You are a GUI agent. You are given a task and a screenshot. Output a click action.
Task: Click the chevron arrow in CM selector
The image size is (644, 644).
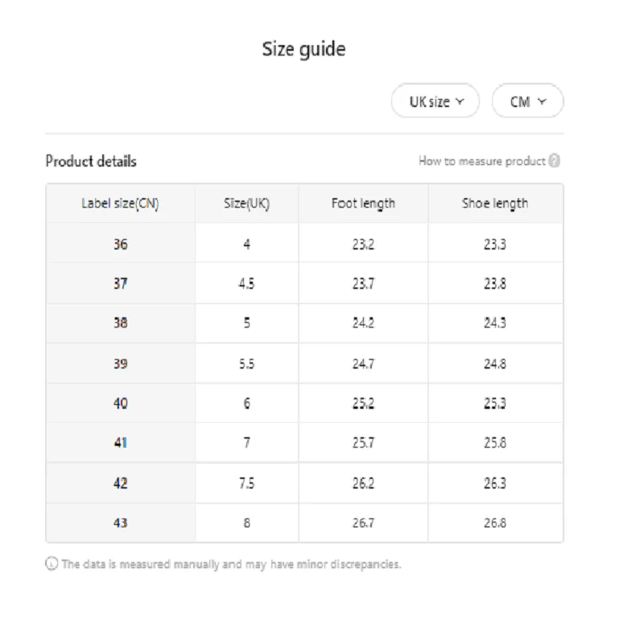click(542, 101)
